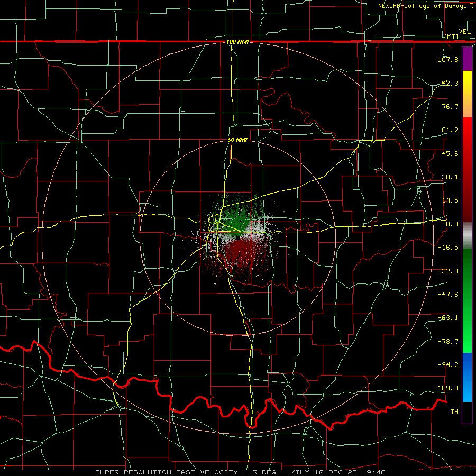Select the 76.7 scale value
The width and height of the screenshot is (476, 476).
click(450, 106)
